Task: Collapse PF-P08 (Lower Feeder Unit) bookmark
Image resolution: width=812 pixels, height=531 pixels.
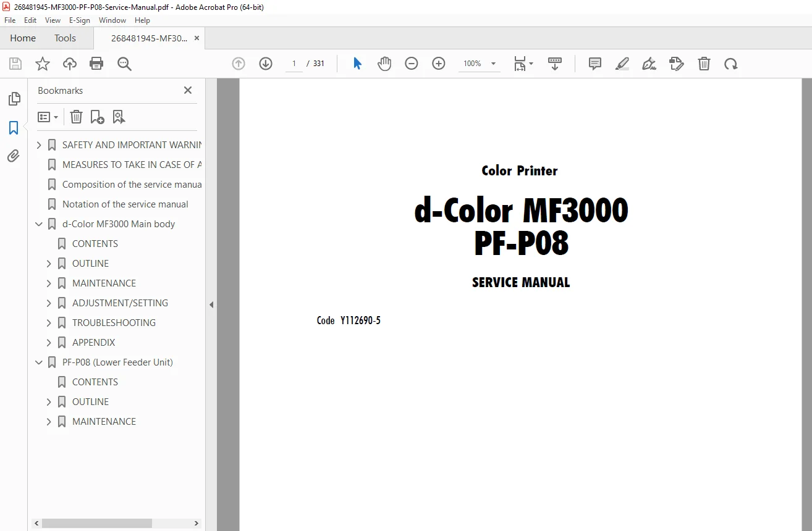Action: tap(40, 362)
